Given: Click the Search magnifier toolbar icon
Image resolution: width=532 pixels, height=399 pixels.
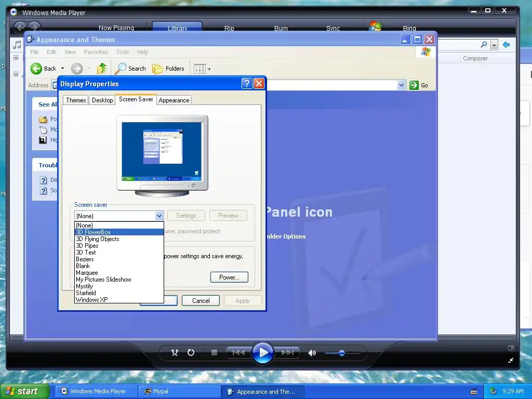Looking at the screenshot, I should pyautogui.click(x=120, y=69).
